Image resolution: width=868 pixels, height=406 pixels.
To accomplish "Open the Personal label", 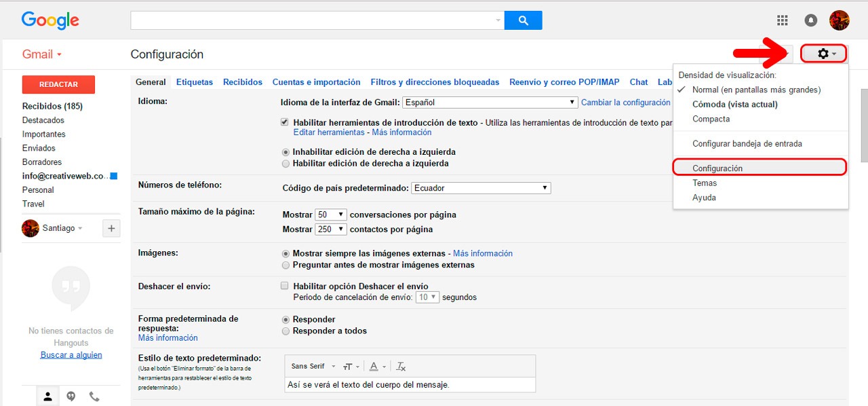I will click(38, 190).
